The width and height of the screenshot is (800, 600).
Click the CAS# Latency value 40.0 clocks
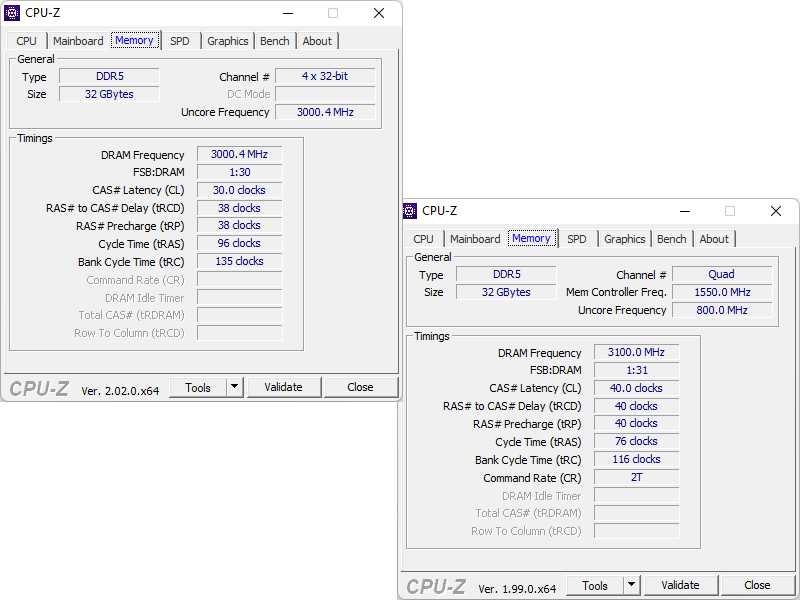click(636, 388)
